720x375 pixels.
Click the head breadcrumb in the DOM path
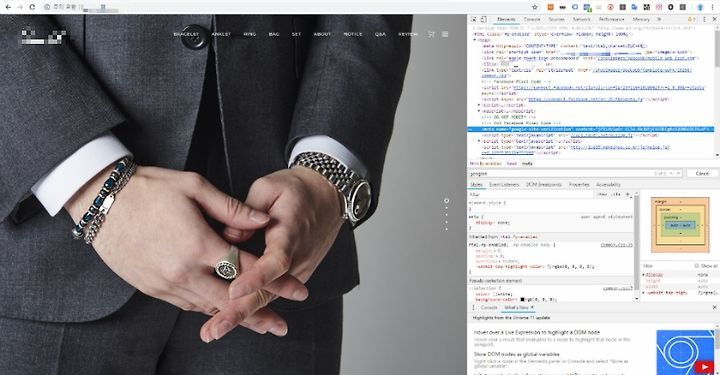click(512, 163)
